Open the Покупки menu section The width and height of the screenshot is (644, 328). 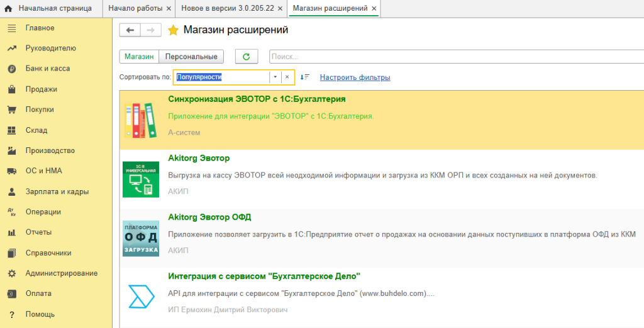[x=40, y=110]
